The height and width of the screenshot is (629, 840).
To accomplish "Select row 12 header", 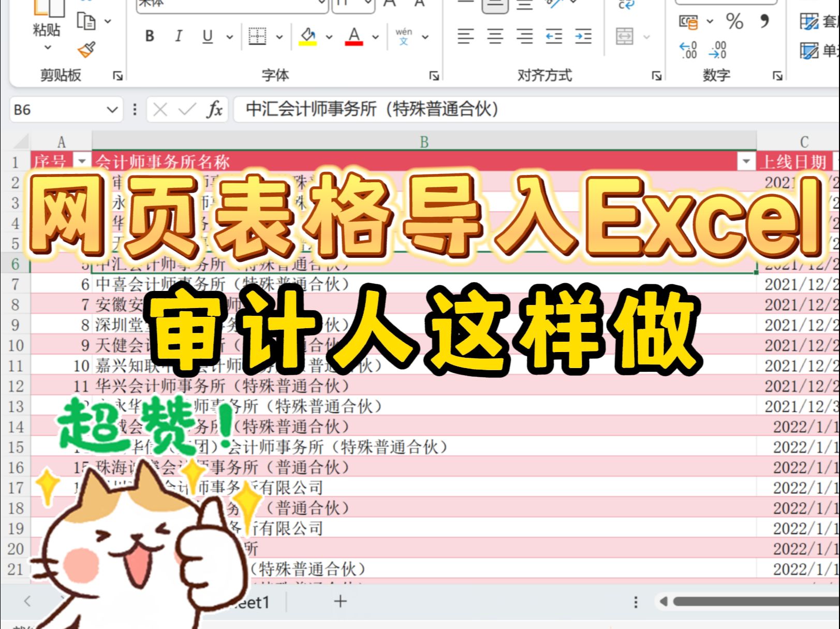I will click(x=16, y=386).
